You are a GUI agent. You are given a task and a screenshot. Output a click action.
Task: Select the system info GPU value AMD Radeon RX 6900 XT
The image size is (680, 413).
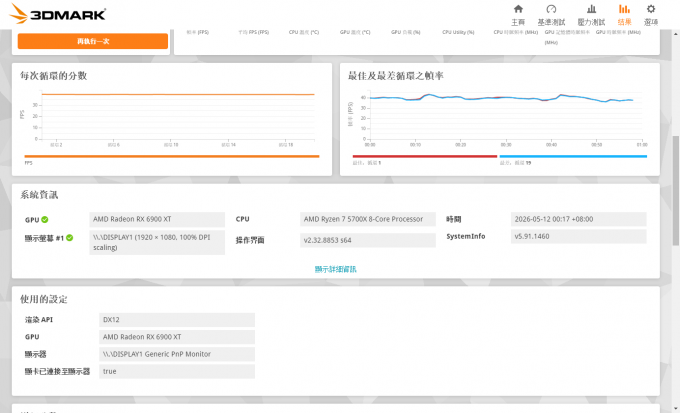(157, 220)
